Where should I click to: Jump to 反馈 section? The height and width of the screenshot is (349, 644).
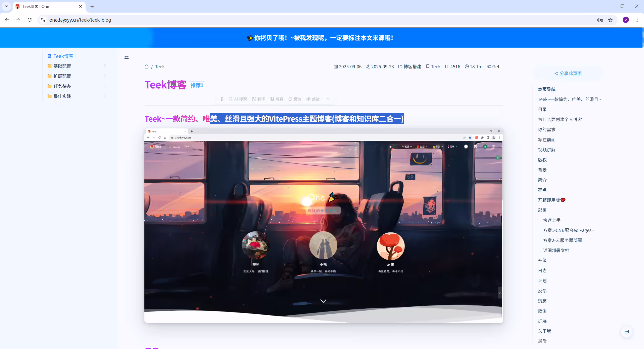pyautogui.click(x=542, y=291)
